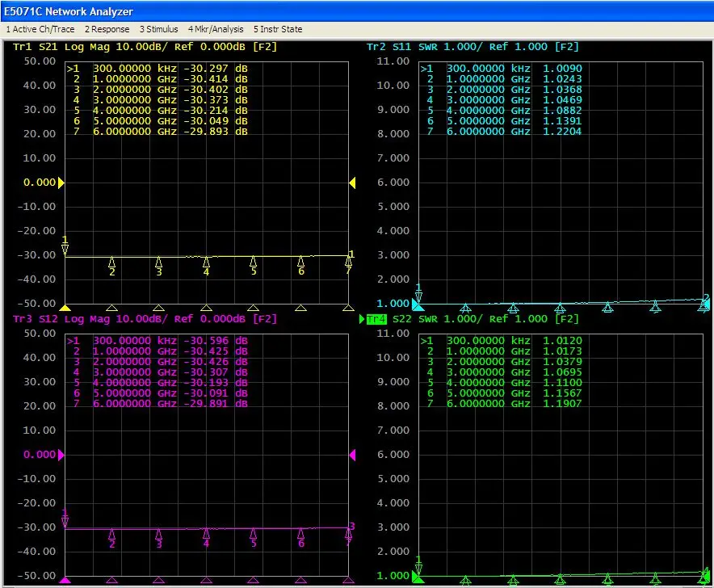Viewport: 714px width, 588px height.
Task: Select marker 3 on the yellow S21 trace
Action: point(158,267)
